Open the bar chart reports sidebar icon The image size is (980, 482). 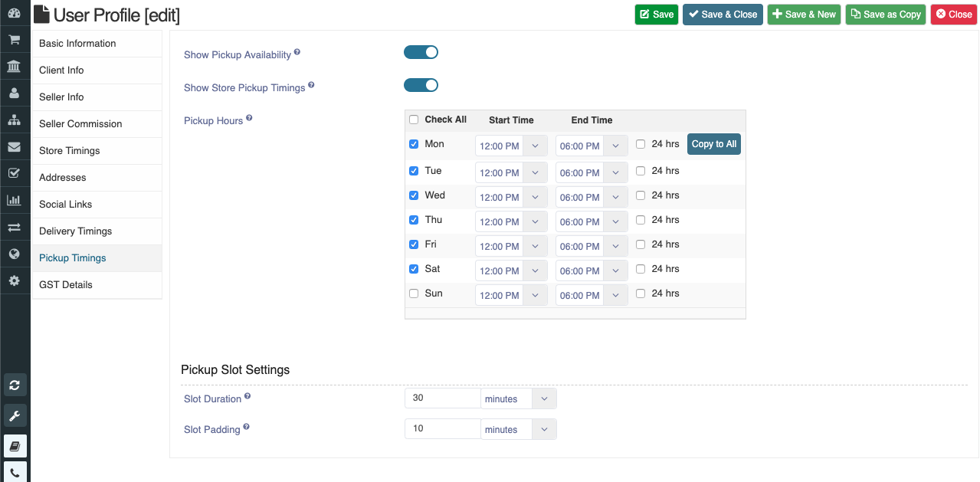tap(14, 200)
